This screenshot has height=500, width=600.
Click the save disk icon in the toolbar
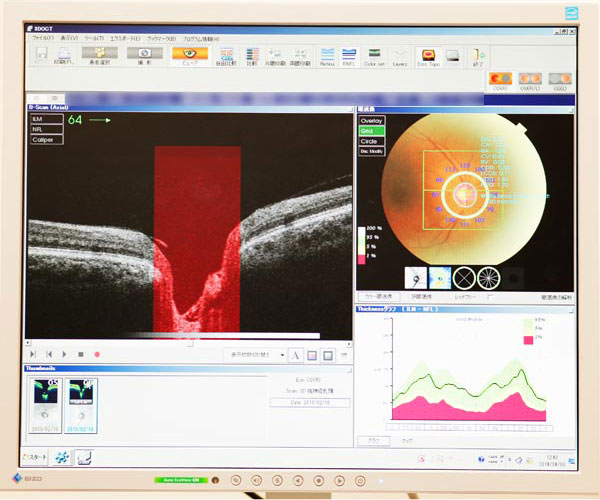point(41,56)
